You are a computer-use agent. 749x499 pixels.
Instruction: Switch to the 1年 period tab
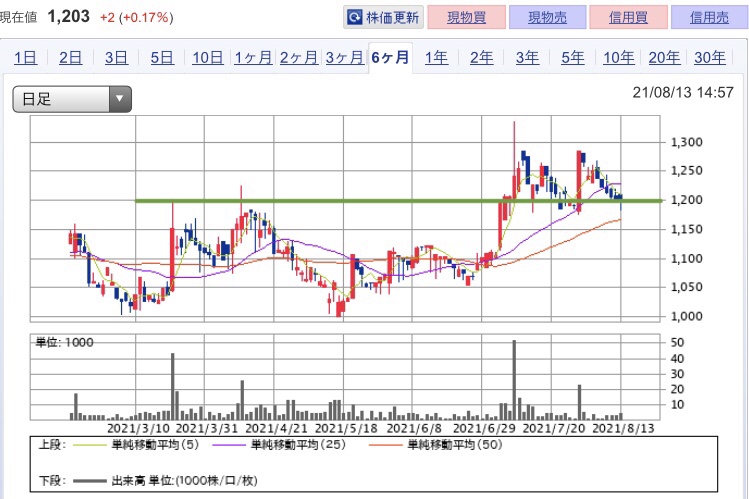(x=437, y=58)
